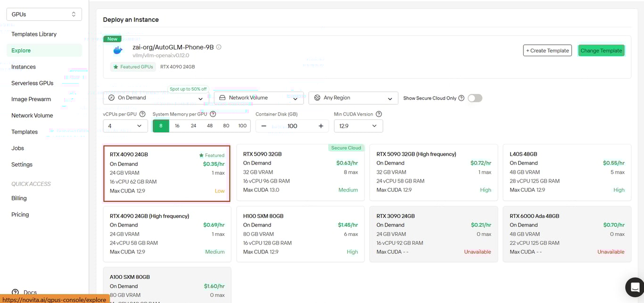Open the Min CUDA Version dropdown

click(358, 126)
